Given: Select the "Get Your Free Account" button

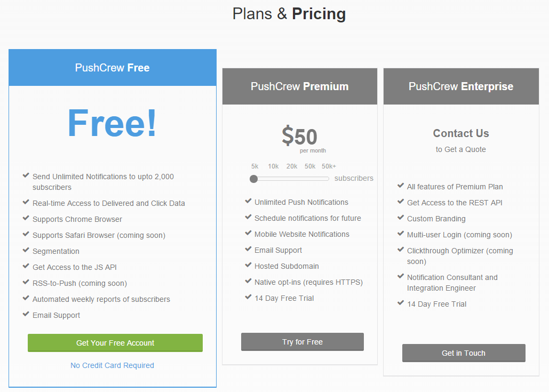Looking at the screenshot, I should 115,343.
